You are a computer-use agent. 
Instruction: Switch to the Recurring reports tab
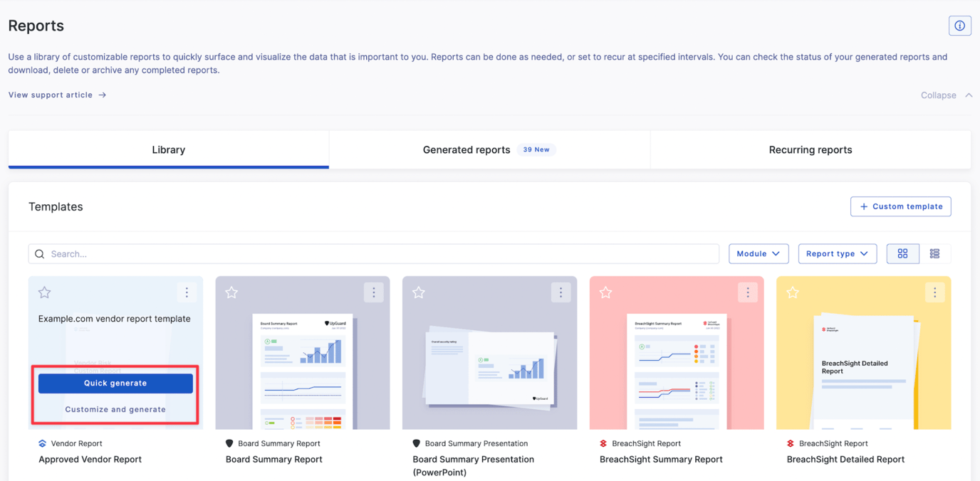810,149
